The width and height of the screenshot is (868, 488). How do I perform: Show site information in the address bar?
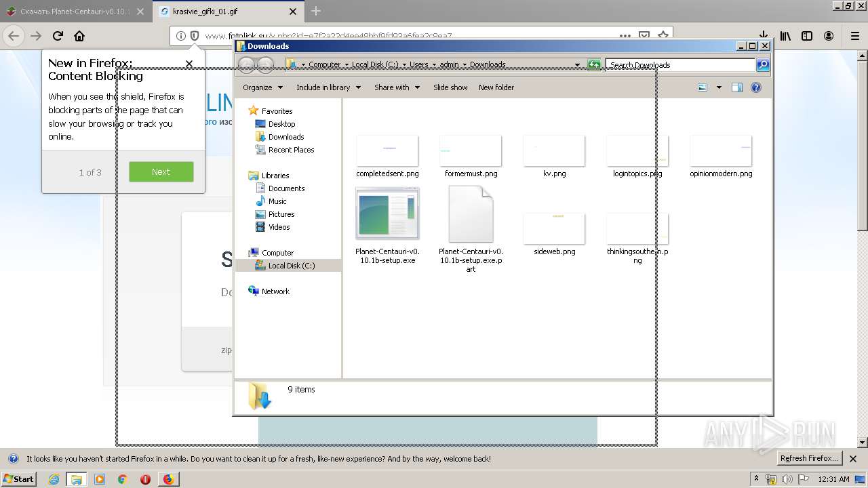(x=180, y=36)
